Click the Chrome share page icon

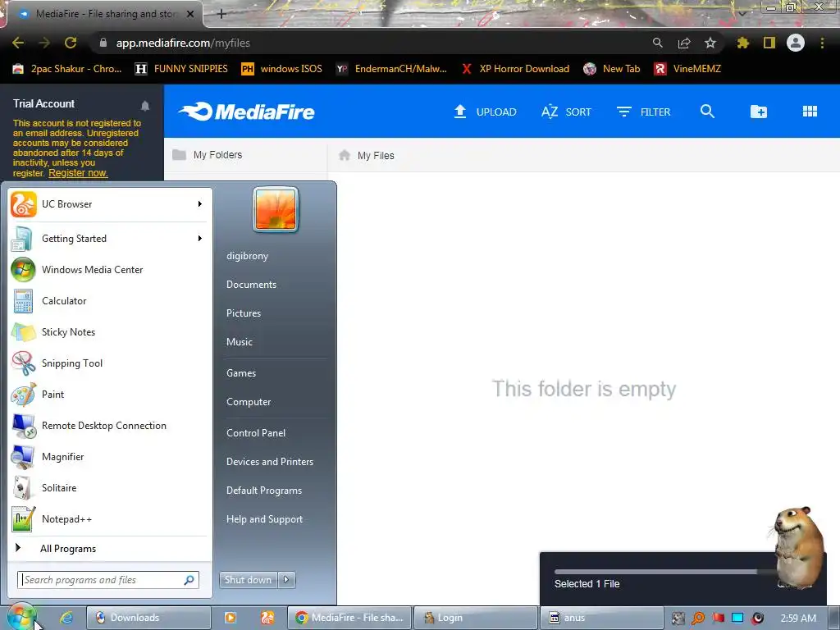683,43
